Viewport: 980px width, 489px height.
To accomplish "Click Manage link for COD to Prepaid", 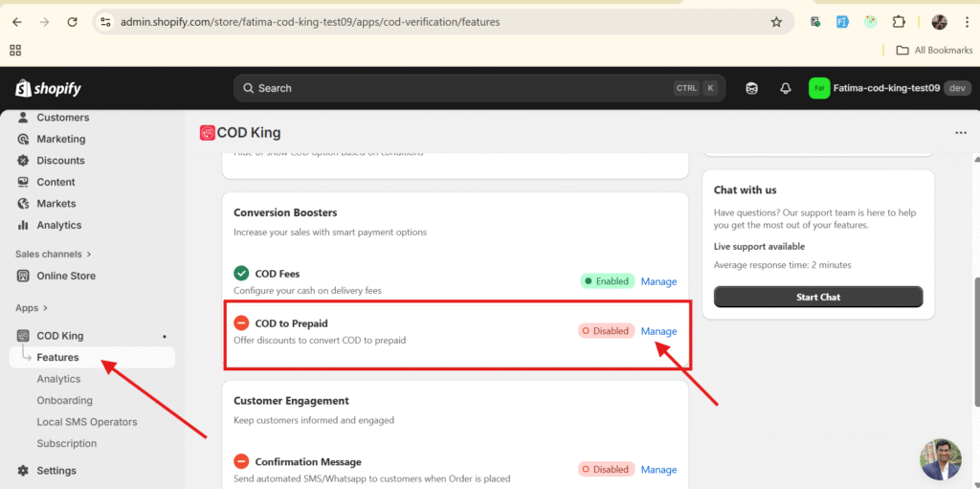I will 658,331.
